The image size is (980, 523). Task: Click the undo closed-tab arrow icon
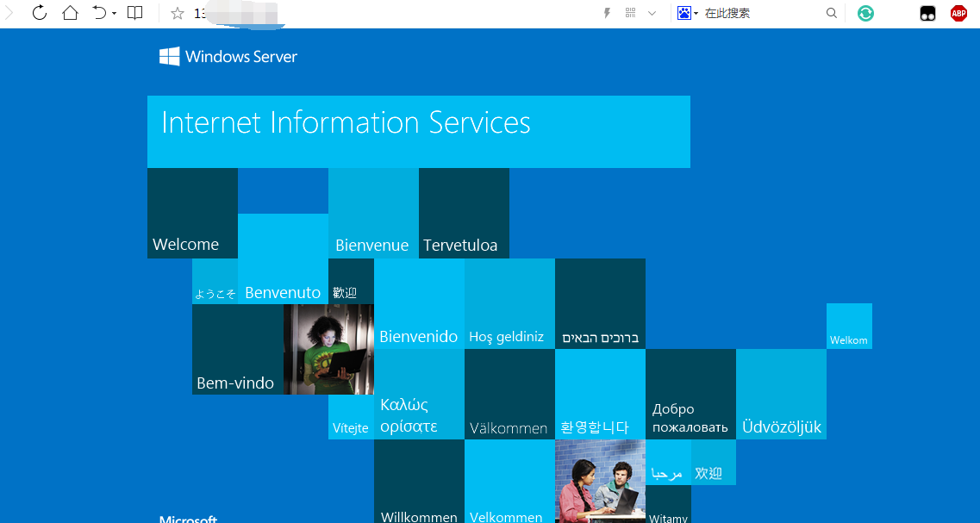pos(100,13)
